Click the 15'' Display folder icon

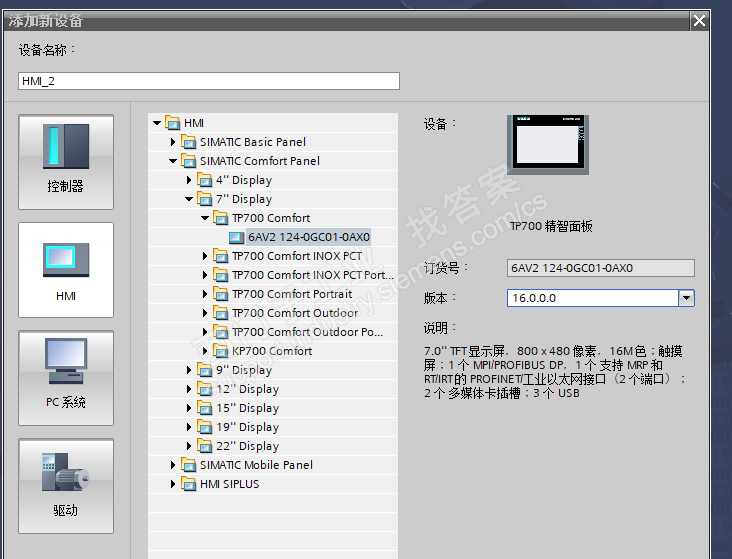click(x=204, y=408)
